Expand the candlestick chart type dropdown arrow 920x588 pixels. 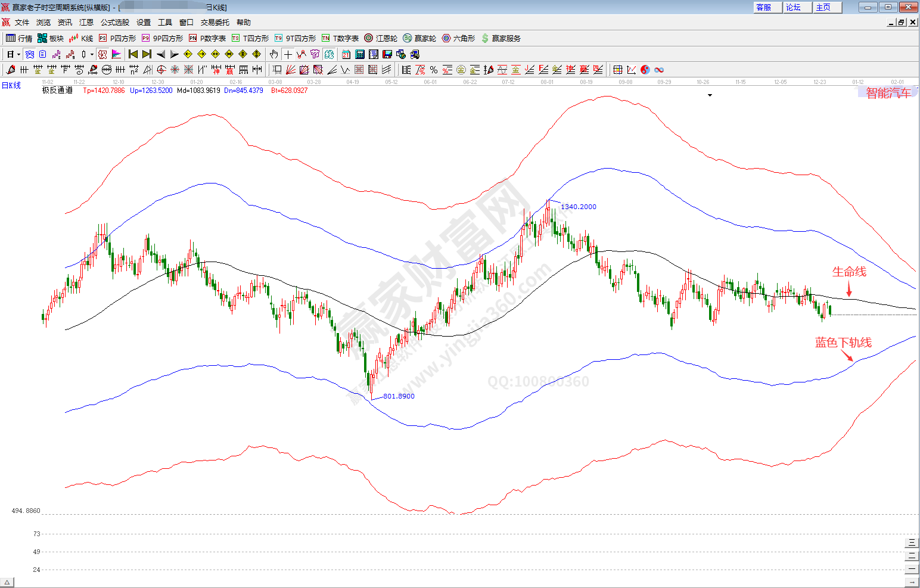click(92, 54)
